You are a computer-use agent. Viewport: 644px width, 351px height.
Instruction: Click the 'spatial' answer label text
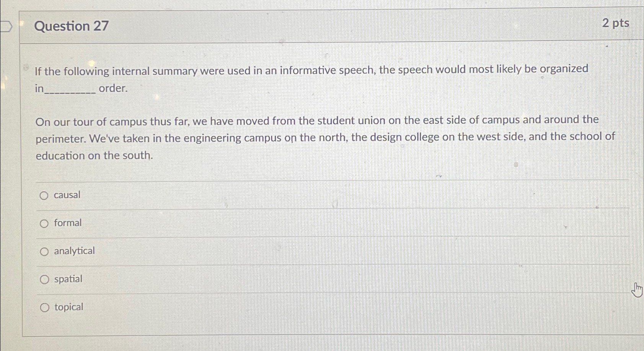(68, 279)
